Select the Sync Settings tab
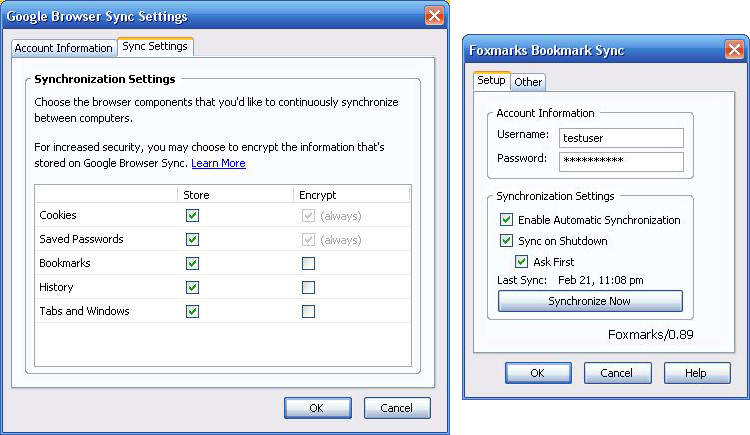 pos(155,46)
